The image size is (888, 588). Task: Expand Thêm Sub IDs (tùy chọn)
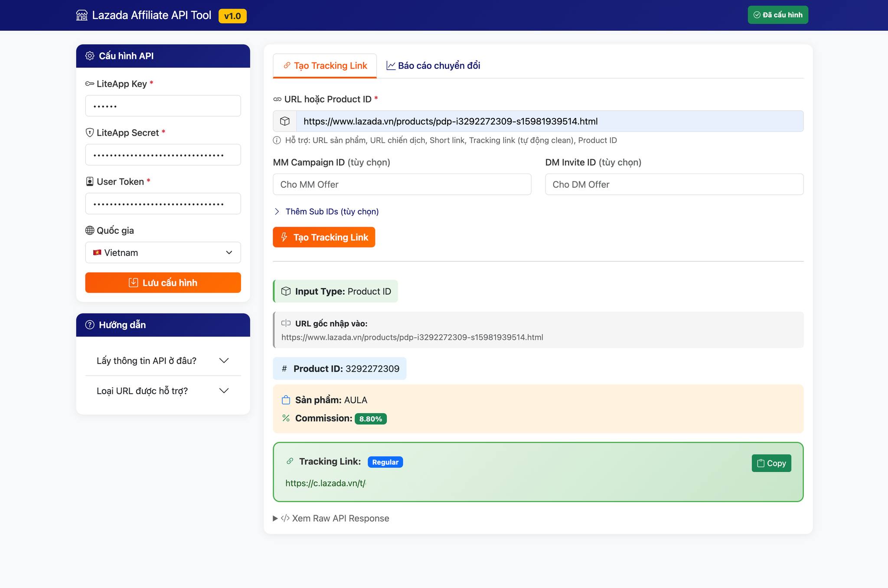pos(326,212)
